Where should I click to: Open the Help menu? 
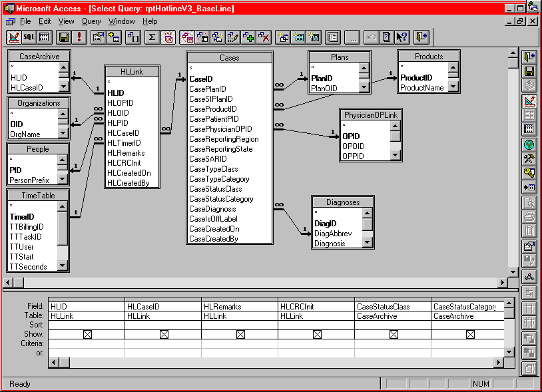pyautogui.click(x=150, y=21)
